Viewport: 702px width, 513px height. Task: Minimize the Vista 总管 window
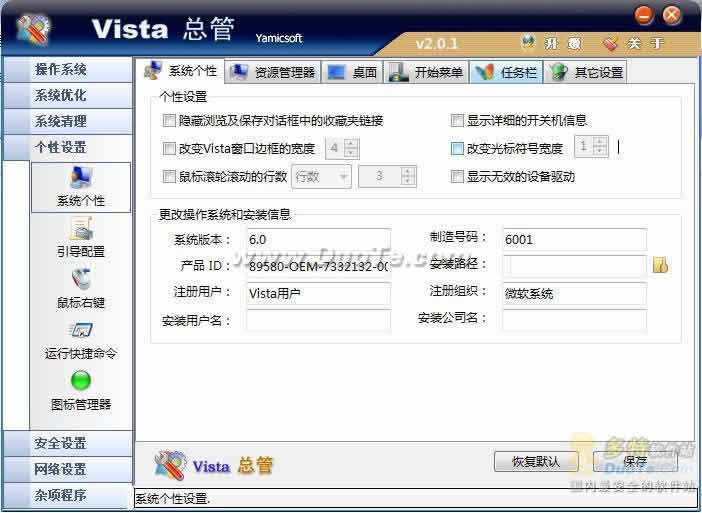pos(644,16)
